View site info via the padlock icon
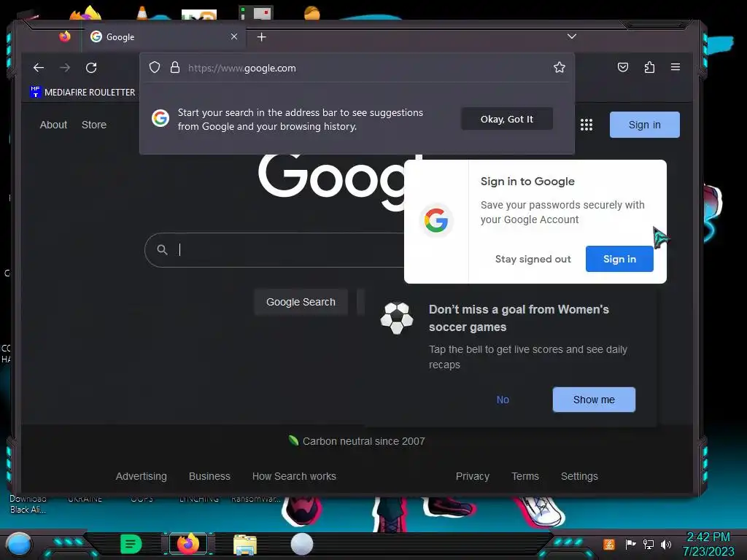 click(175, 68)
